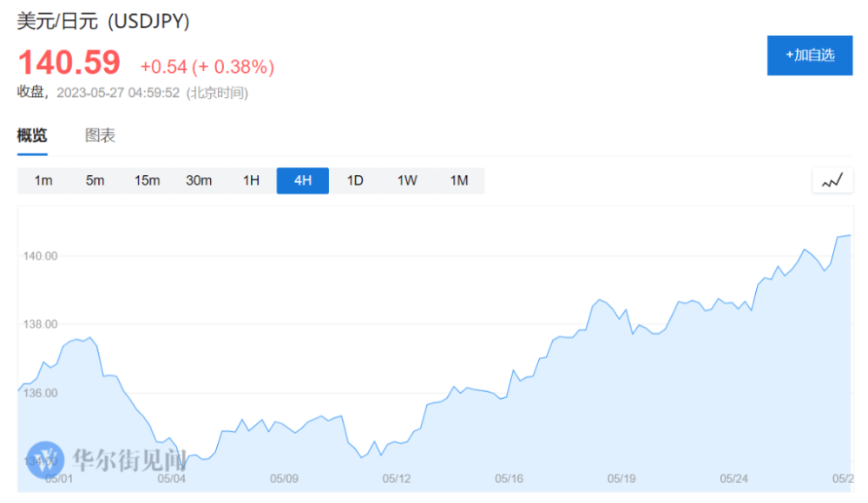Click the 05/16 date axis label
The image size is (868, 503).
[x=509, y=478]
